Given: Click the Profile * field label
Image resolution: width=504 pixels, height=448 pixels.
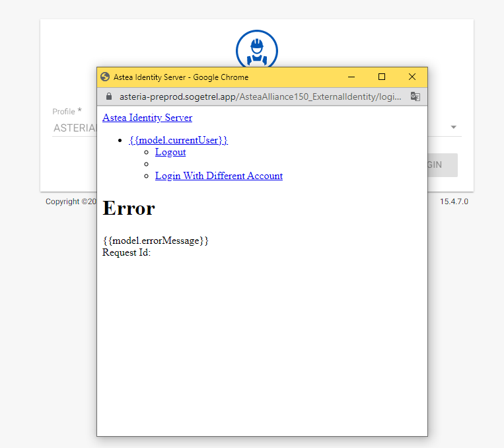Looking at the screenshot, I should (67, 111).
